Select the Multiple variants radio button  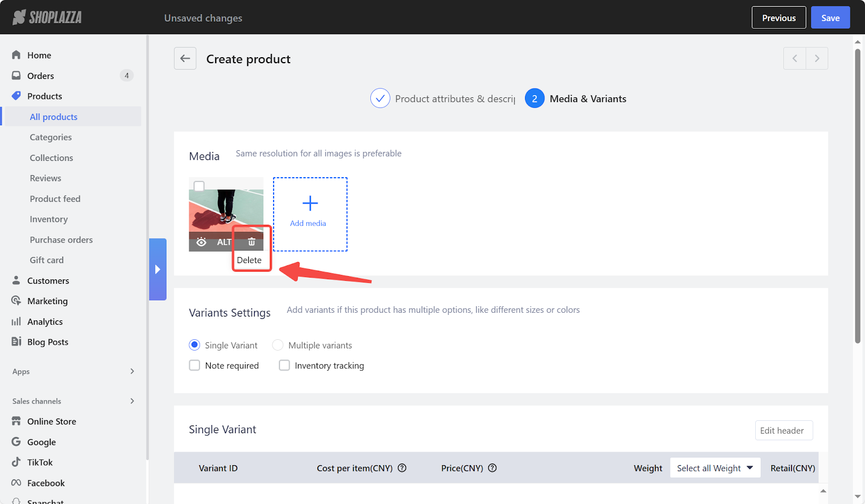pyautogui.click(x=278, y=345)
